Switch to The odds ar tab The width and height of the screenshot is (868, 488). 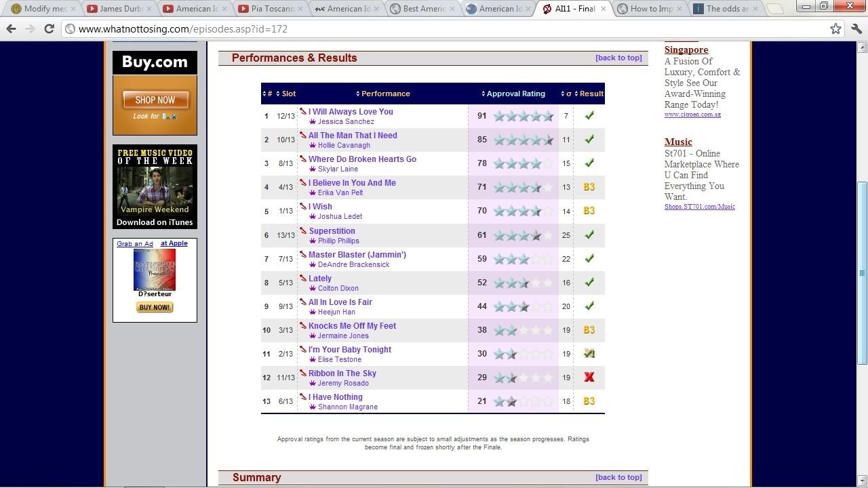727,9
